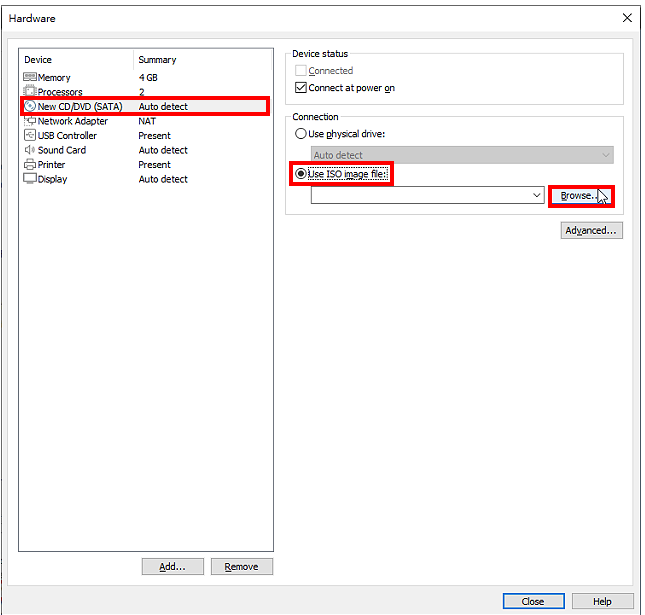
Task: Click the Printer icon
Action: [30, 165]
